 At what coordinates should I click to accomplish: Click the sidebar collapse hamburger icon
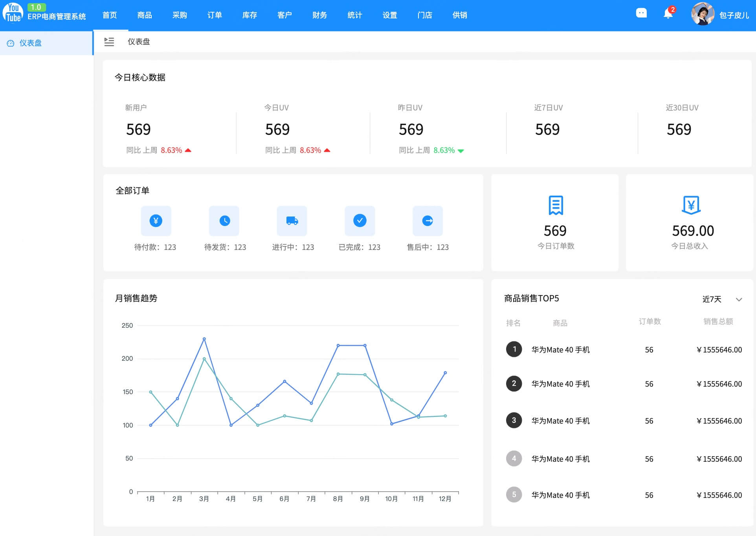[x=109, y=42]
